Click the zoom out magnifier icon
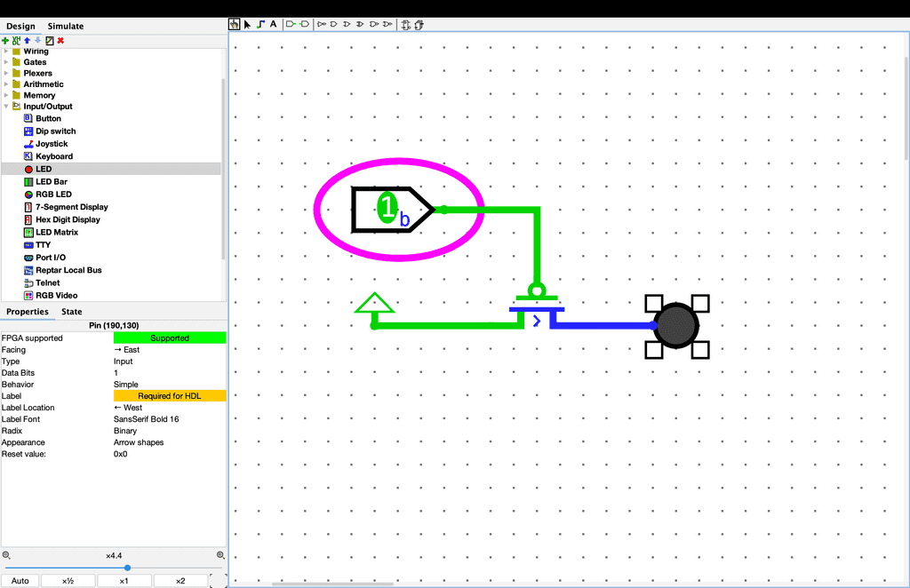 click(6, 555)
